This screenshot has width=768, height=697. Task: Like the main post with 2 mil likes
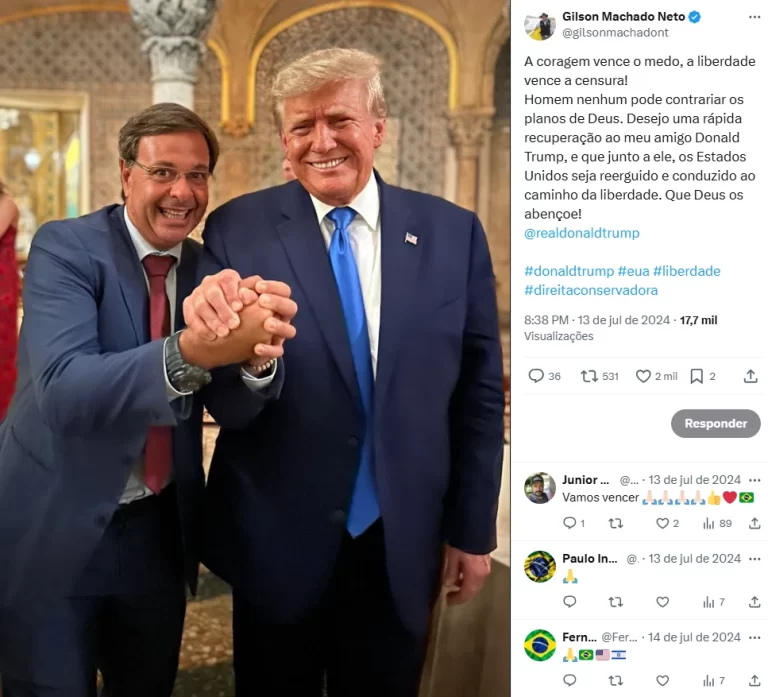tap(643, 376)
